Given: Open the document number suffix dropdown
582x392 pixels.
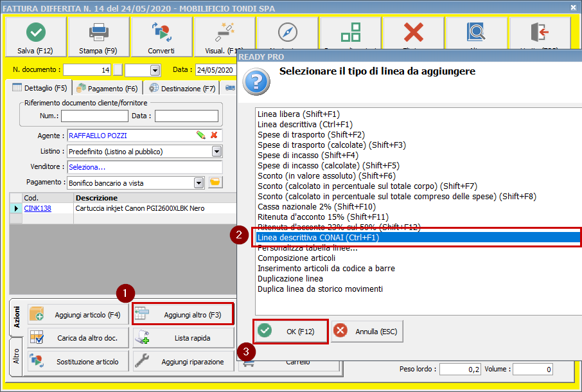Looking at the screenshot, I should point(155,70).
